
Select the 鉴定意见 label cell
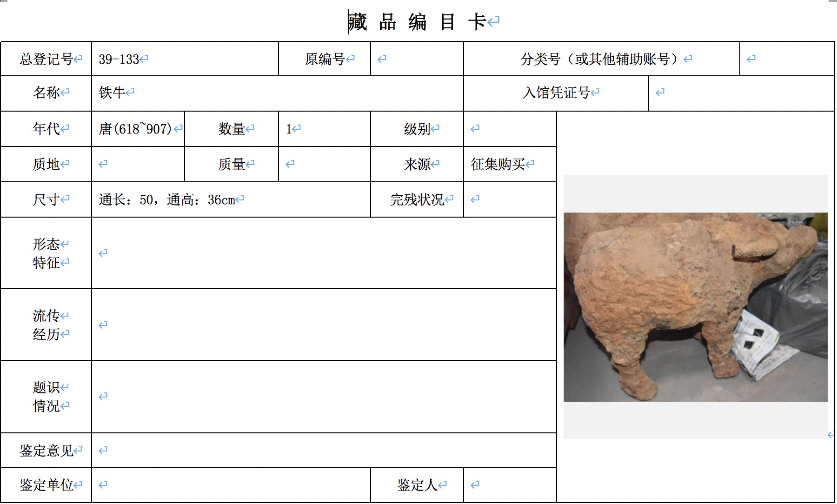coord(46,450)
